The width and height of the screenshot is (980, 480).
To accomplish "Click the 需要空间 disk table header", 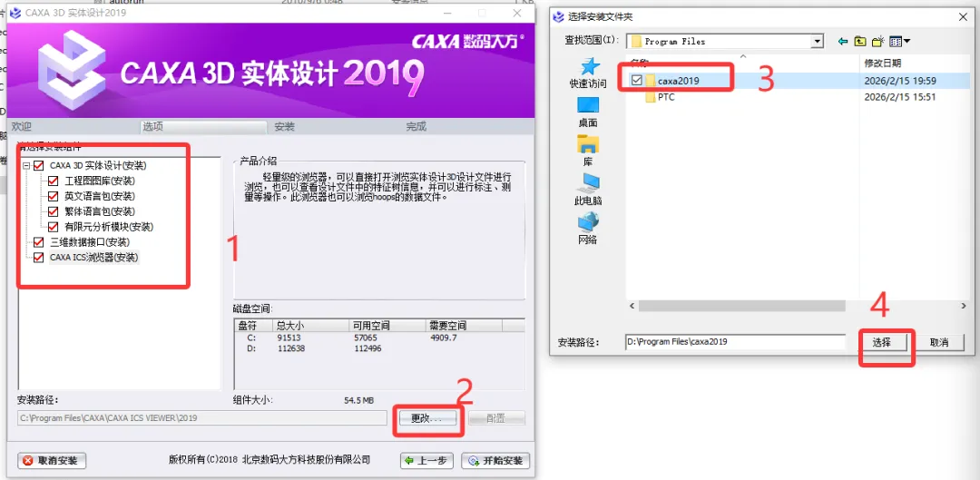I will point(464,326).
